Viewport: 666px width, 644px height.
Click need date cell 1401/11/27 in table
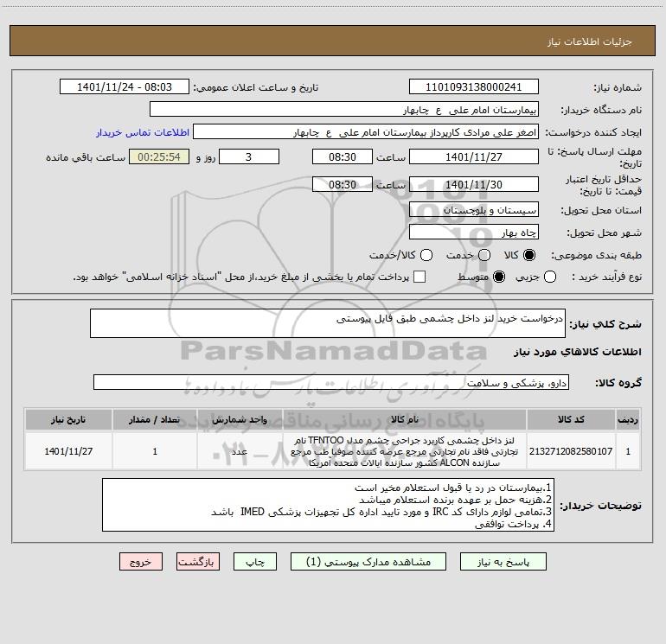pos(68,451)
